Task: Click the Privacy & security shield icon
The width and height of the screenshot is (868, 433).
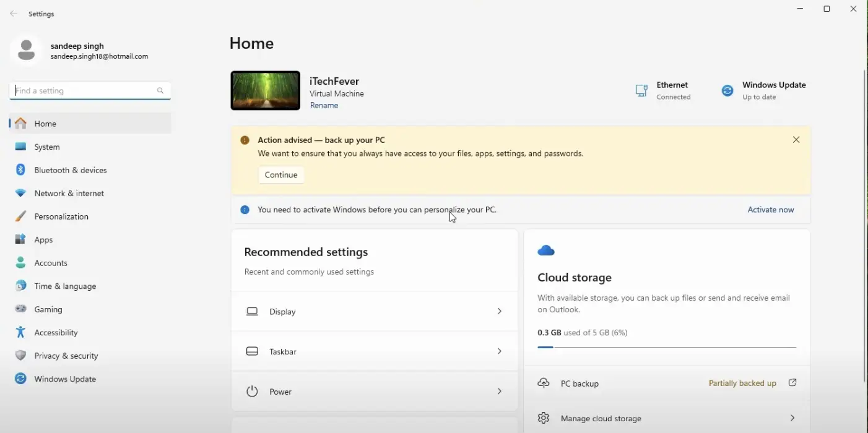Action: coord(20,356)
